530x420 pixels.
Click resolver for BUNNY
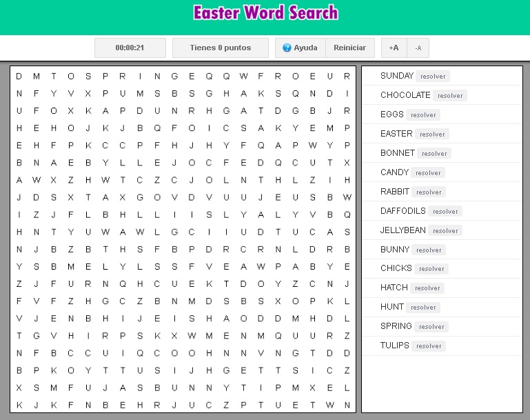429,250
